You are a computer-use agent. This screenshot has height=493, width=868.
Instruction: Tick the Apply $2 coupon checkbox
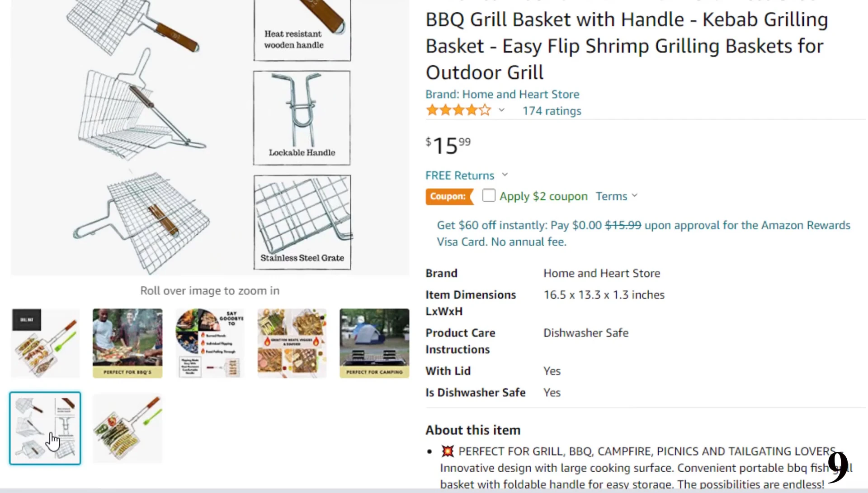click(489, 195)
